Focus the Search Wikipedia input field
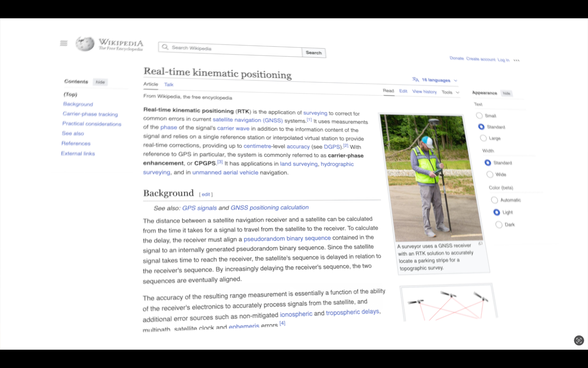Viewport: 588px width, 368px height. tap(230, 49)
